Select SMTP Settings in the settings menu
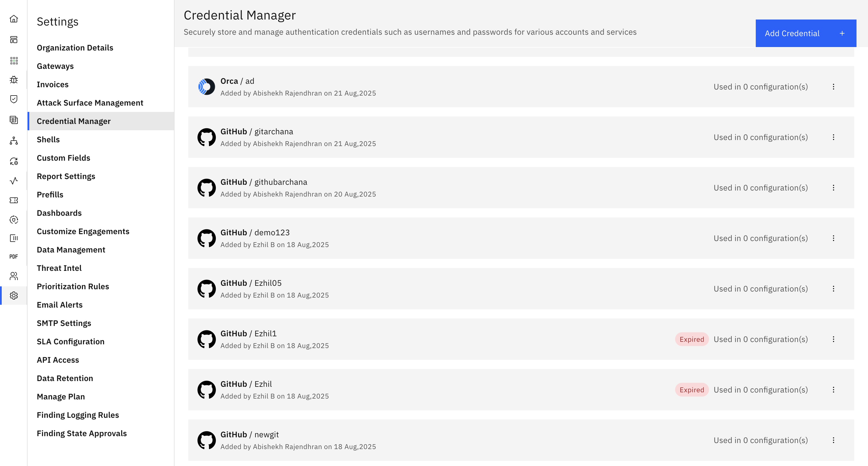The image size is (868, 466). coord(64,323)
